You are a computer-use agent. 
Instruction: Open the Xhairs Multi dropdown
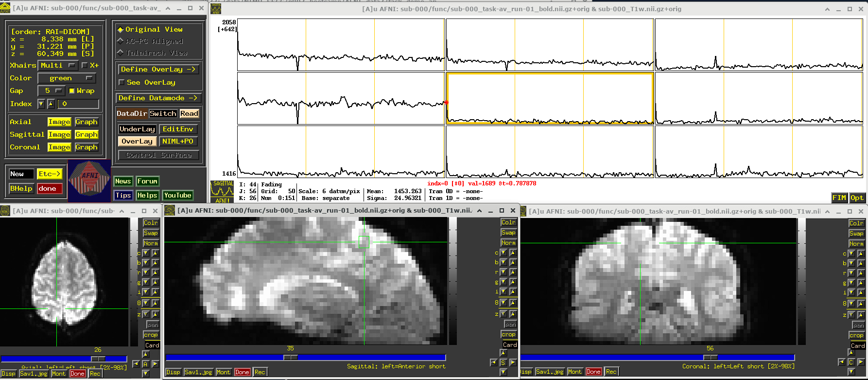[x=58, y=65]
